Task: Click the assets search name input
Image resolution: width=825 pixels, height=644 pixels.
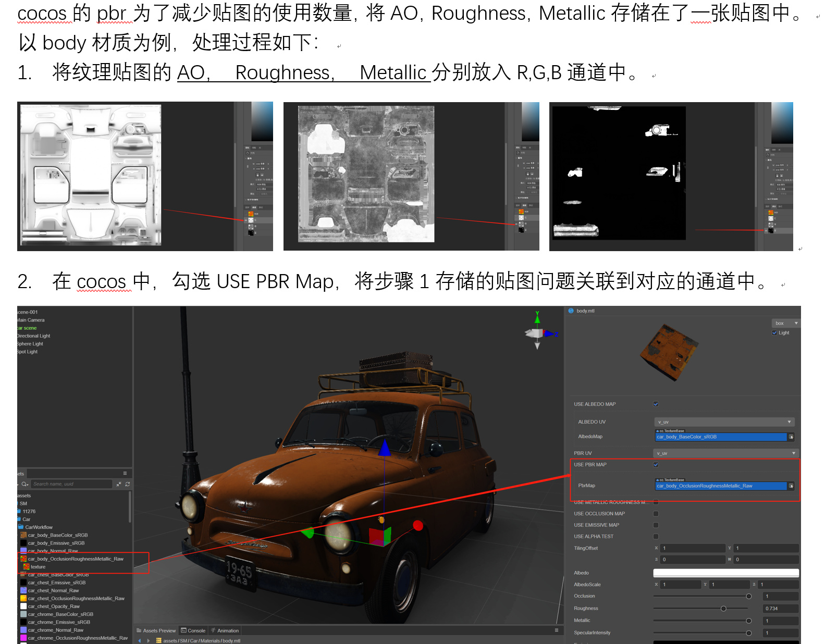Action: pos(71,484)
